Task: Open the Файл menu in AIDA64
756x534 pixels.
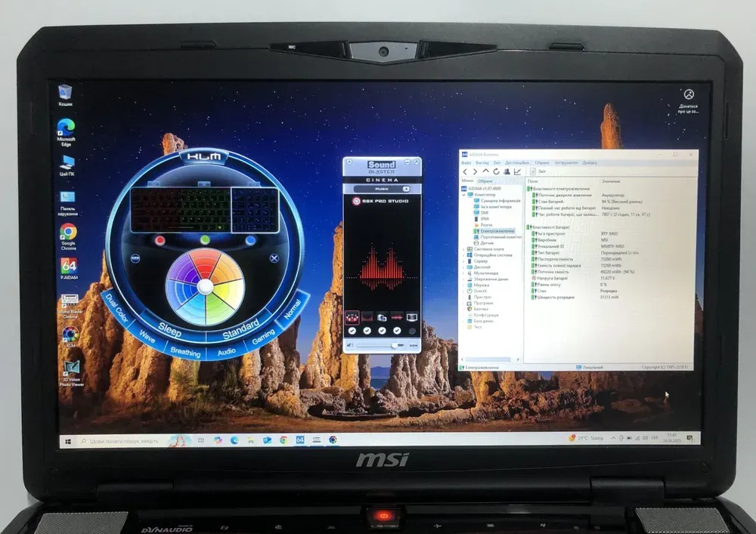Action: 466,162
